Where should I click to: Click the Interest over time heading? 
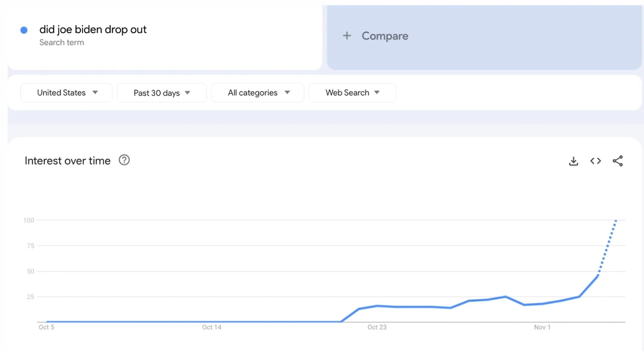67,161
